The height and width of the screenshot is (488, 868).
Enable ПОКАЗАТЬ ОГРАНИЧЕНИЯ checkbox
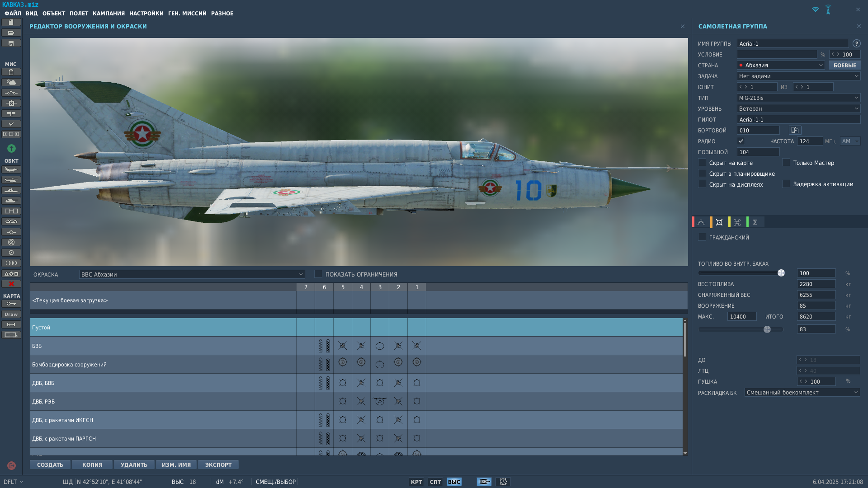tap(318, 274)
